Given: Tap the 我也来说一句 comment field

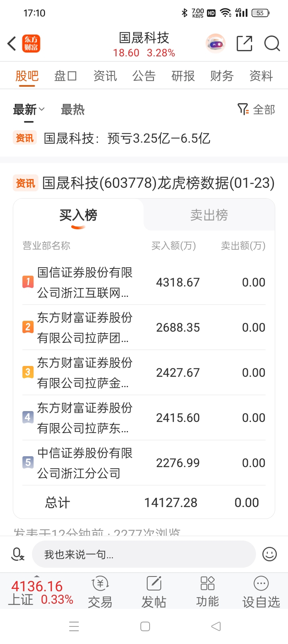Looking at the screenshot, I should click(x=144, y=554).
